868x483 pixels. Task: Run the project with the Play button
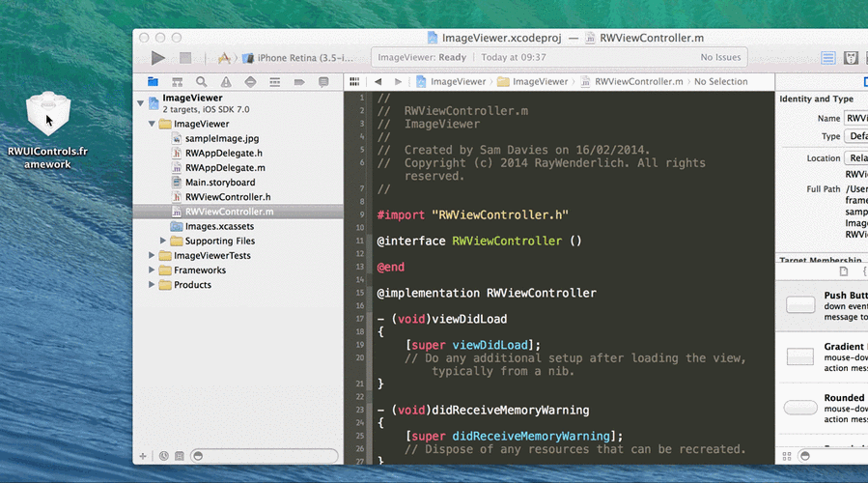[x=157, y=58]
